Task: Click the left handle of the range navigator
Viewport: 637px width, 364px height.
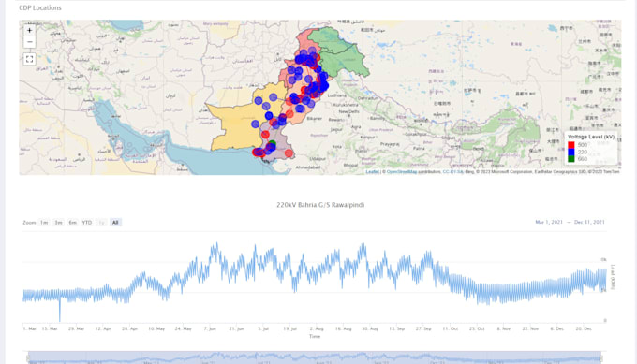Action: pos(28,358)
